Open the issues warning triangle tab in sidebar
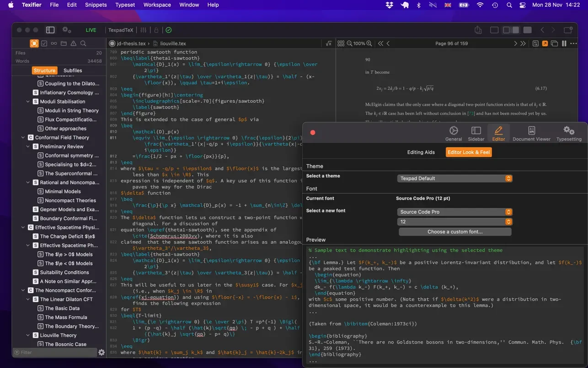The image size is (588, 368). coord(73,43)
